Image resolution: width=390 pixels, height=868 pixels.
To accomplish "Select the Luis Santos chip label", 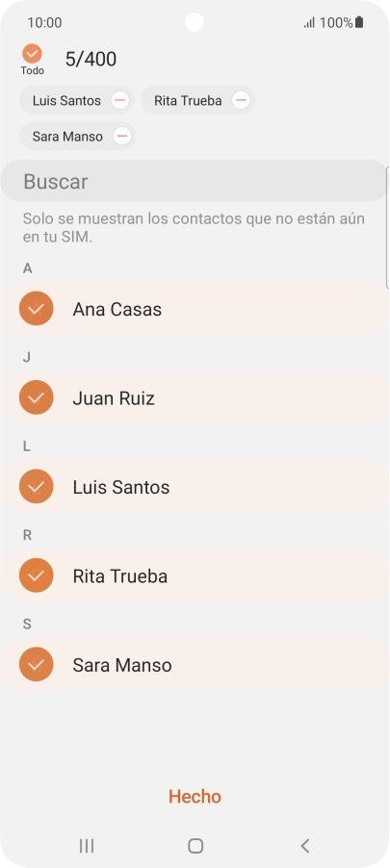I will 66,101.
